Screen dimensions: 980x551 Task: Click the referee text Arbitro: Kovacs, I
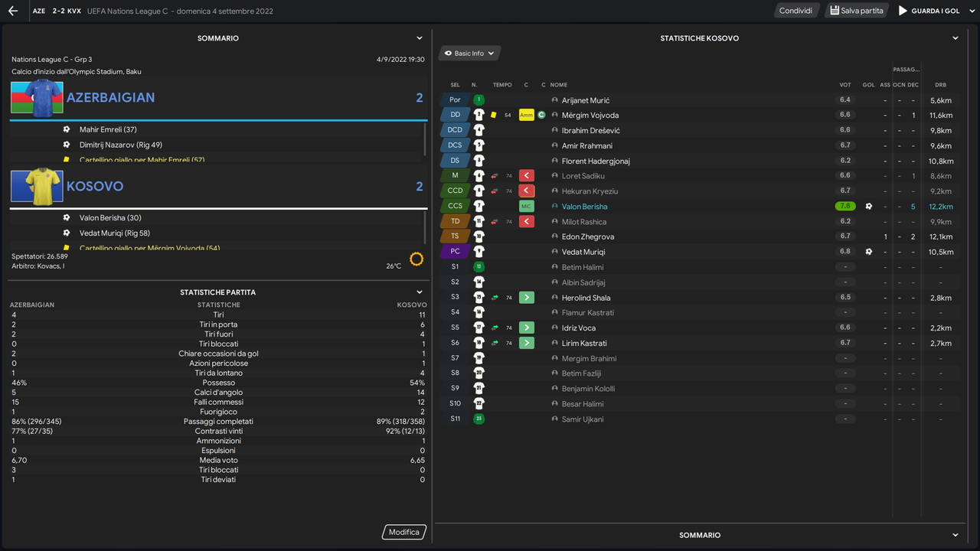(x=38, y=266)
